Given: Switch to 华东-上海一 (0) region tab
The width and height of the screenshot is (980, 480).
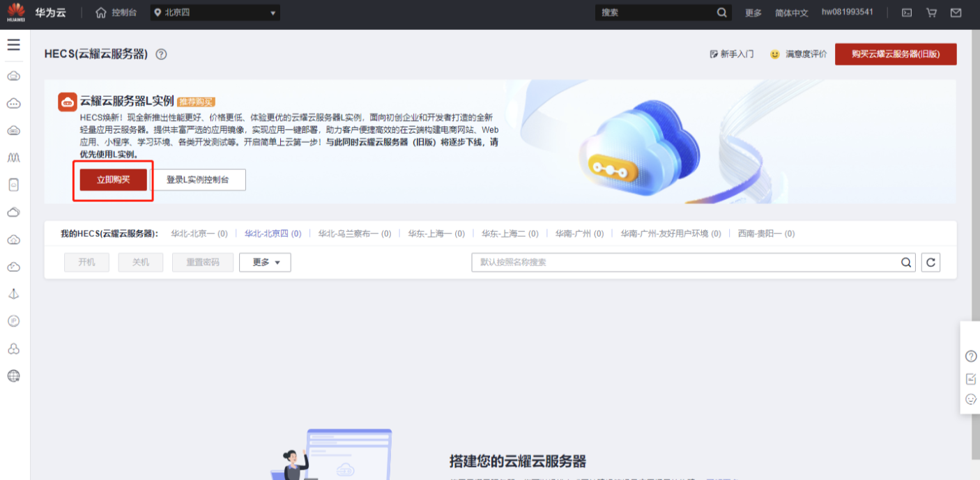Looking at the screenshot, I should 436,234.
